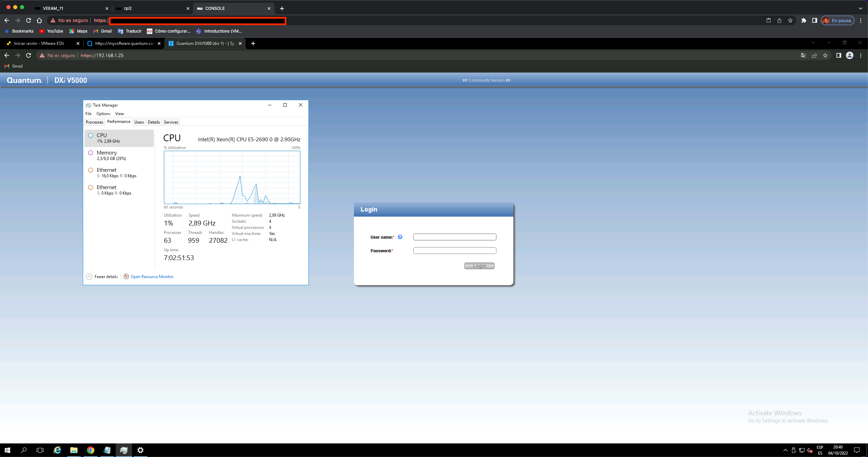Click safely remove hardware USB icon
868x457 pixels.
[x=794, y=450]
